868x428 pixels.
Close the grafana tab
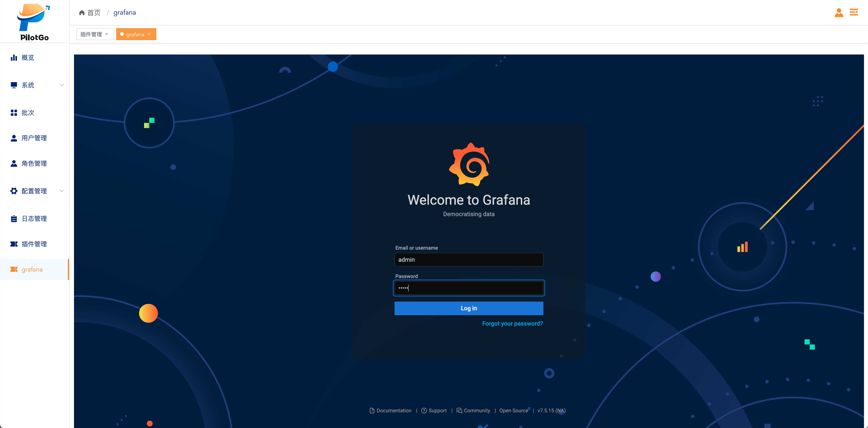149,34
